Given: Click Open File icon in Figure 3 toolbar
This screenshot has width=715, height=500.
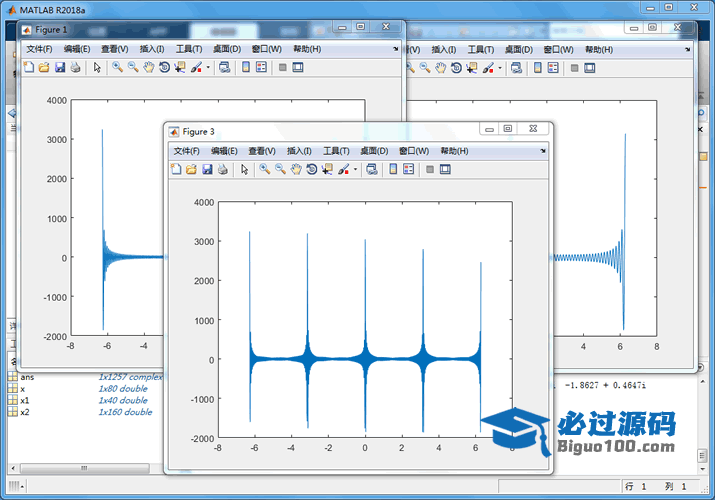Looking at the screenshot, I should click(x=191, y=170).
